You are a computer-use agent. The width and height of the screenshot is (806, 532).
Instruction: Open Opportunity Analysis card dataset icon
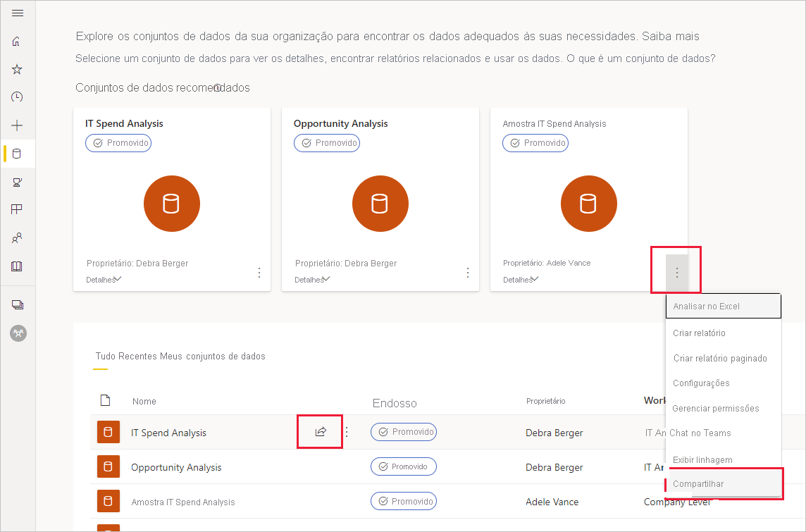[x=380, y=204]
